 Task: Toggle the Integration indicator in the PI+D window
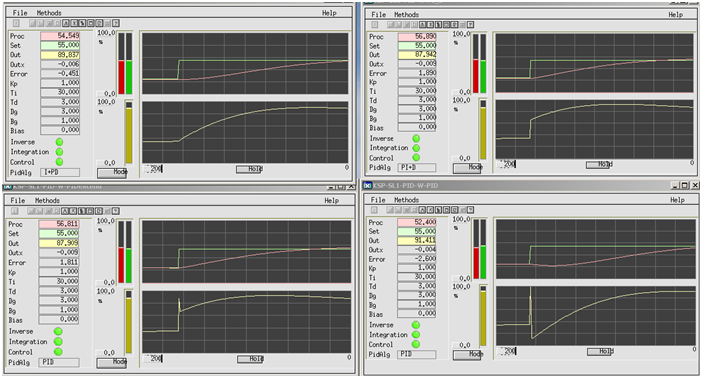point(416,148)
